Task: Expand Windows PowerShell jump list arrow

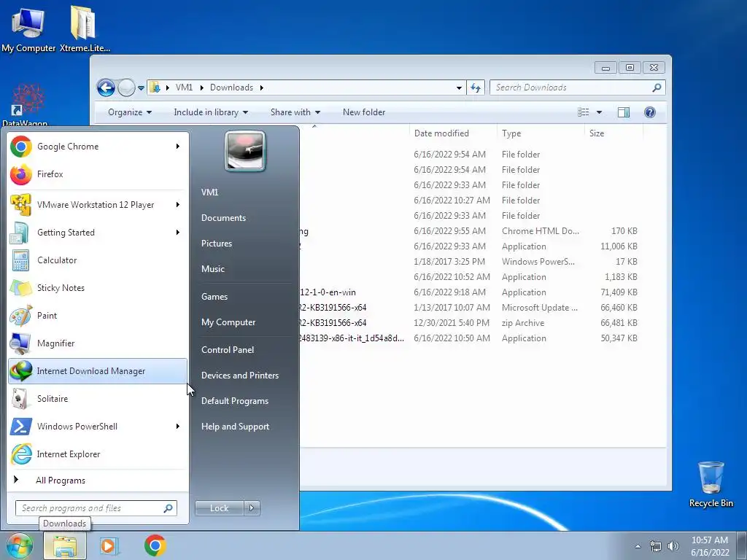Action: (178, 426)
